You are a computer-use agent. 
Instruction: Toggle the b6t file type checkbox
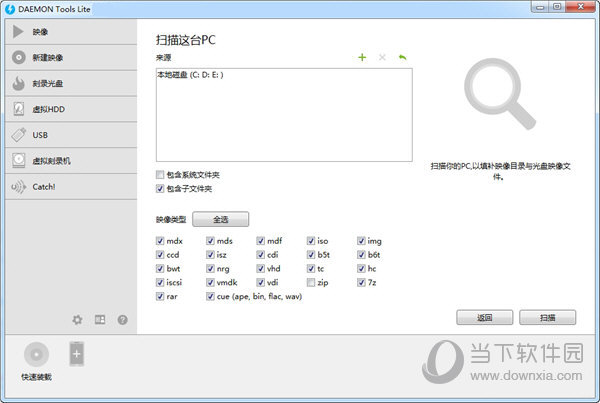click(x=361, y=255)
